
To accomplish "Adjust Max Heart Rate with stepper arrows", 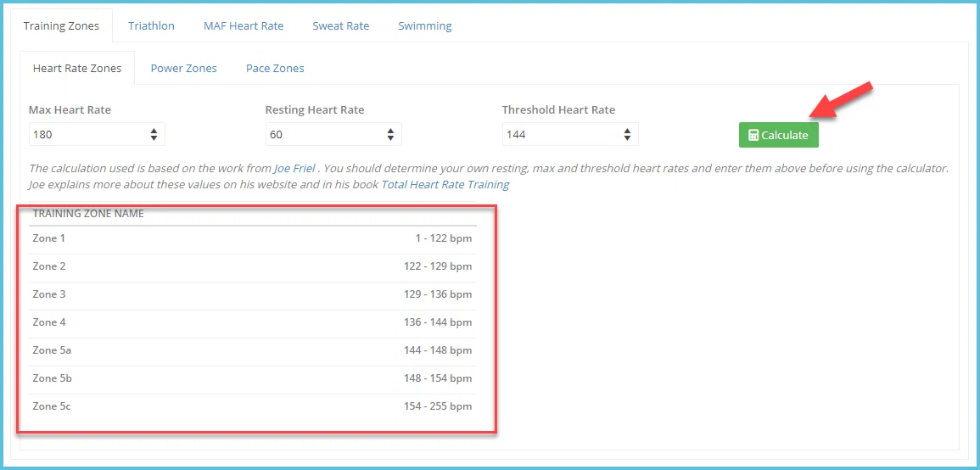I will [x=154, y=134].
